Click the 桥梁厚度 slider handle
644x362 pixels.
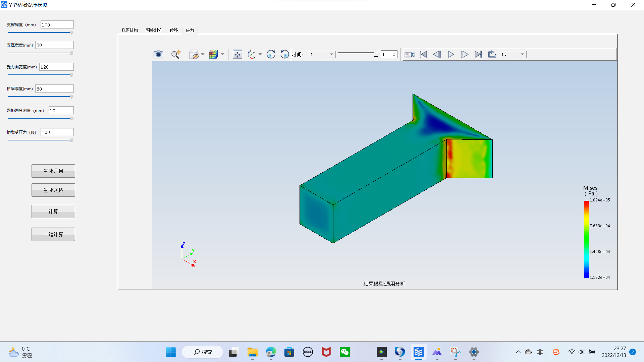click(71, 97)
